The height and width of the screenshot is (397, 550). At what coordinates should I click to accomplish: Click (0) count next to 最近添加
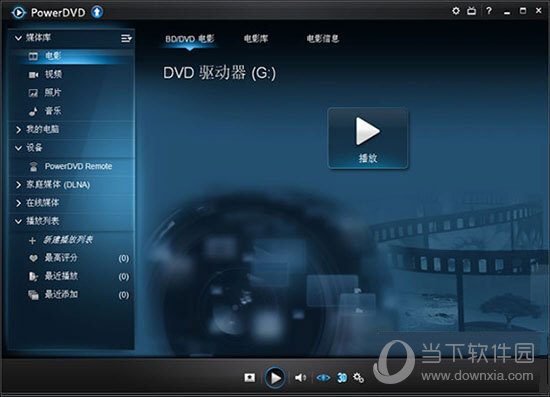pyautogui.click(x=123, y=295)
